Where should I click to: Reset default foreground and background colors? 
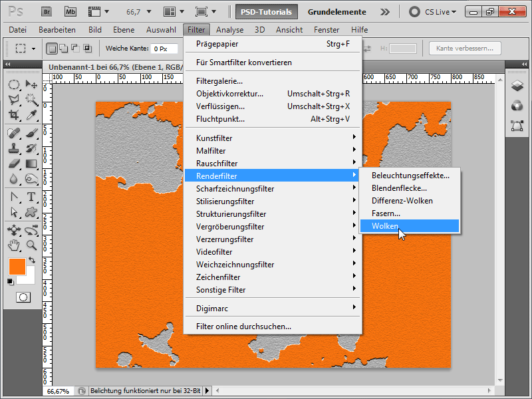click(10, 281)
